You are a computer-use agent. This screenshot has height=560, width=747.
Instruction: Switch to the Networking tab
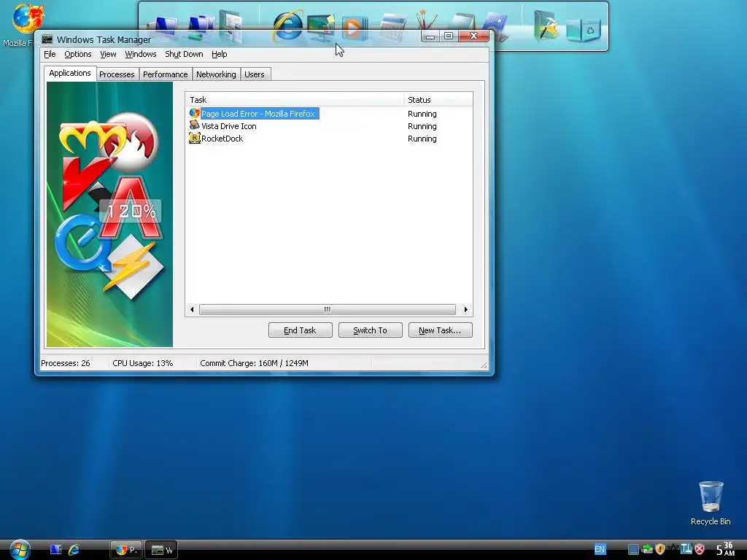(x=216, y=74)
